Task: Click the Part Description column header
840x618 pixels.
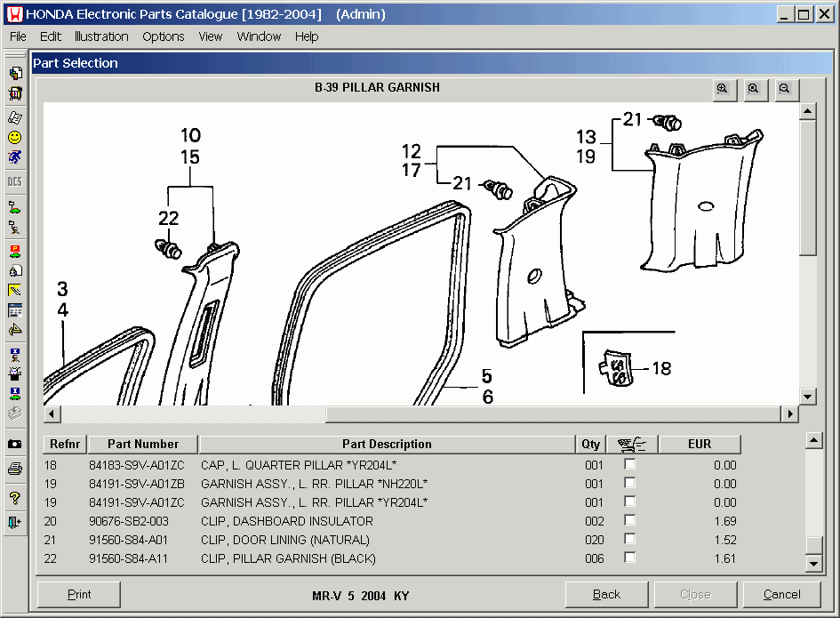Action: click(x=387, y=445)
